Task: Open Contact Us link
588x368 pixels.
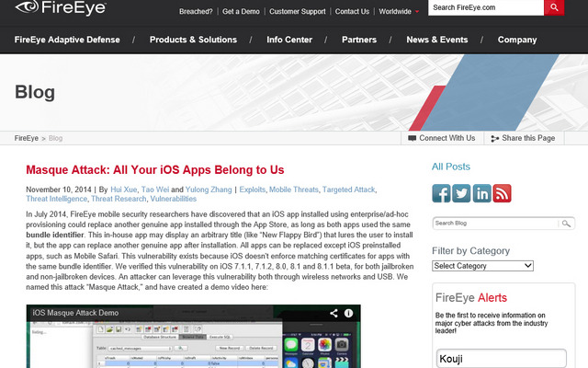Action: point(352,12)
